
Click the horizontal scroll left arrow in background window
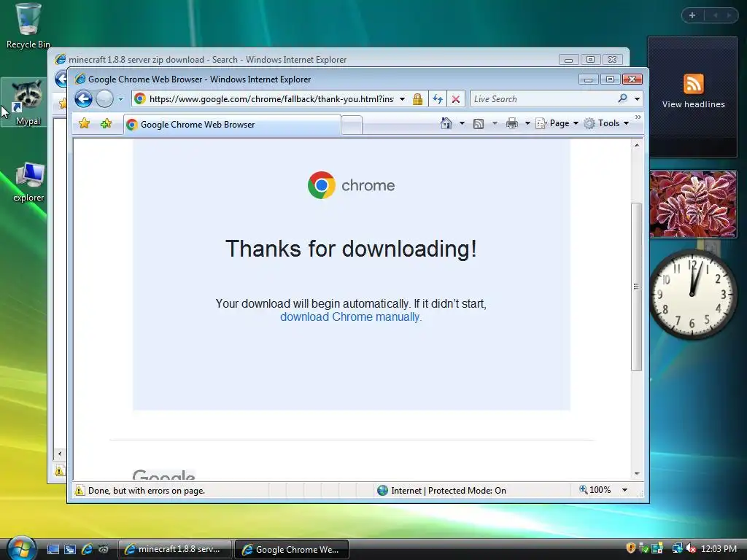59,454
